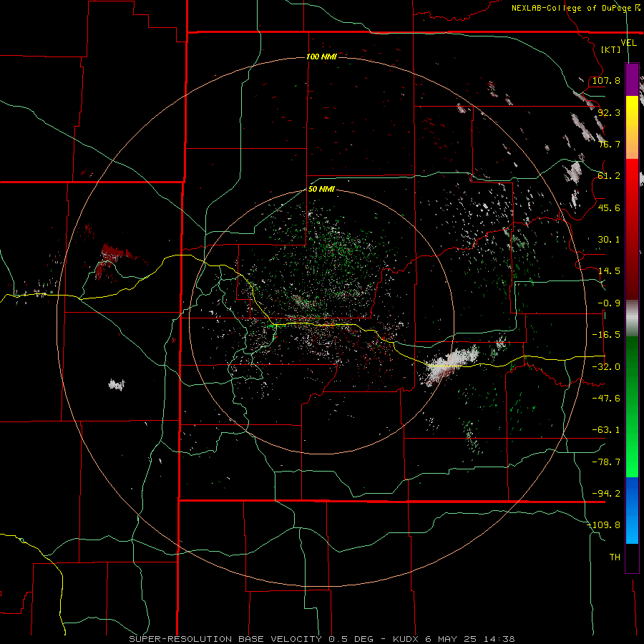
Task: Click the blue segment of the velocity color bar
Action: click(x=632, y=510)
